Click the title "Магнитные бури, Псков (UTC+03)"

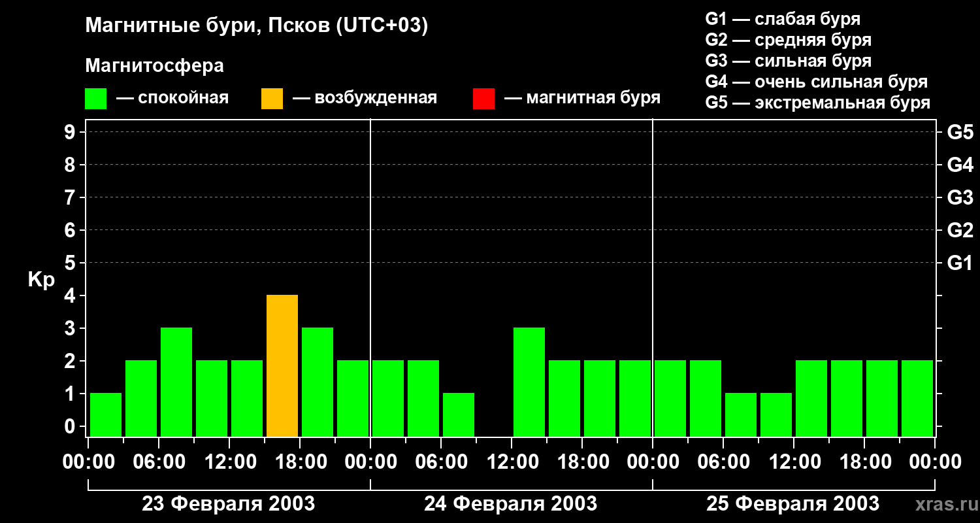257,26
